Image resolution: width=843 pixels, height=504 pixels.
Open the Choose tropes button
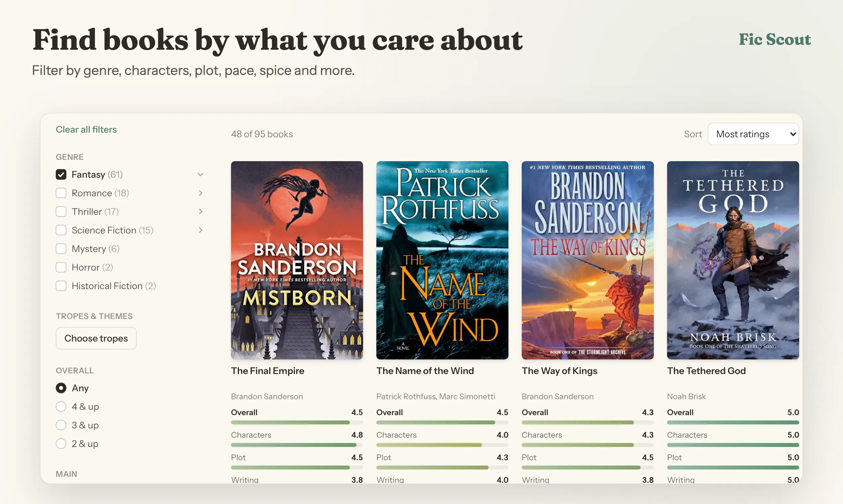click(x=96, y=338)
